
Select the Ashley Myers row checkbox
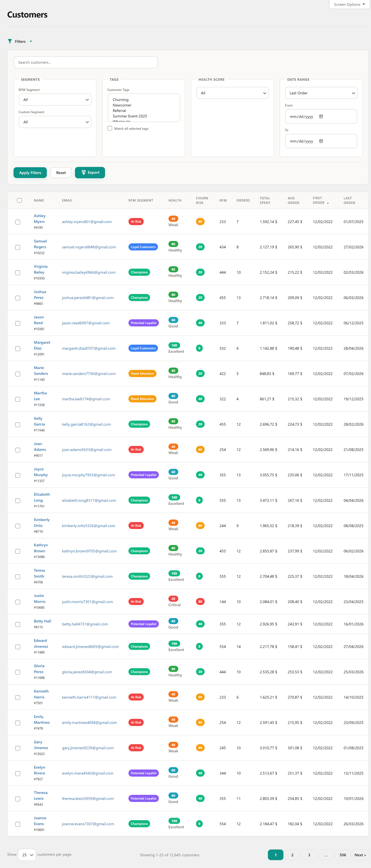point(18,222)
